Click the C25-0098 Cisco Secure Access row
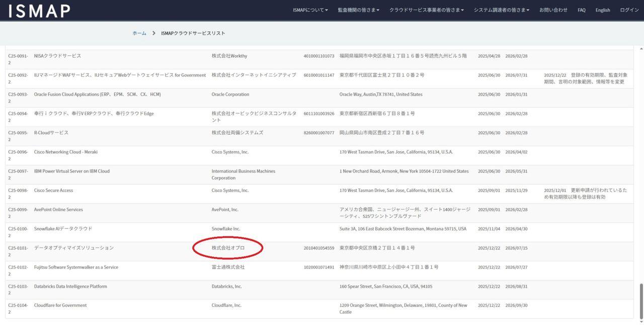 coord(53,191)
